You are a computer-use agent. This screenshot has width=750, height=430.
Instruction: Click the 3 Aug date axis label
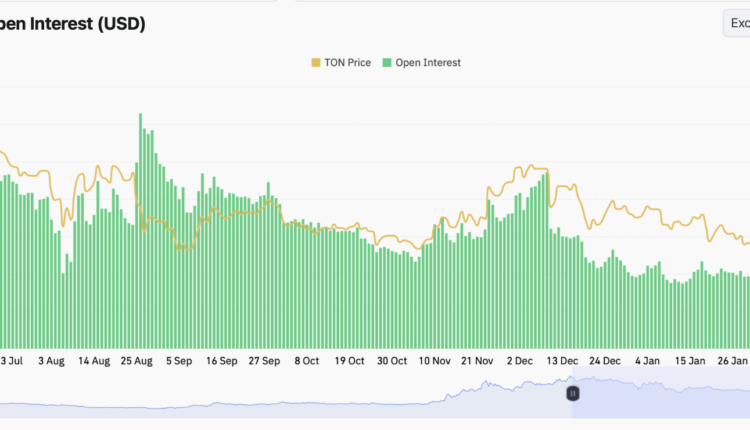[49, 360]
